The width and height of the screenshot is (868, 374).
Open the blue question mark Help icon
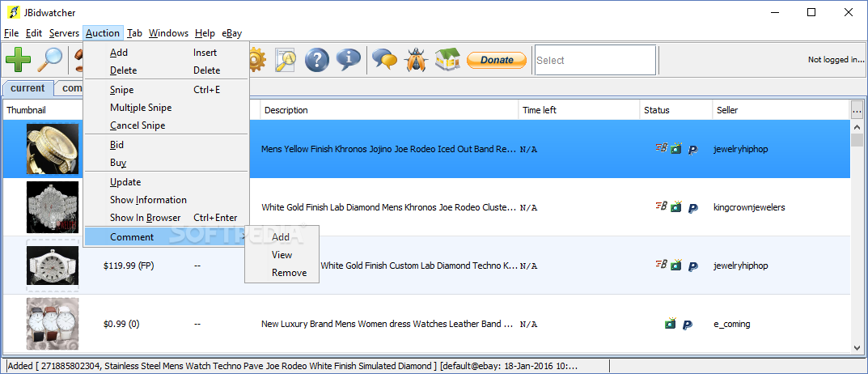[317, 60]
